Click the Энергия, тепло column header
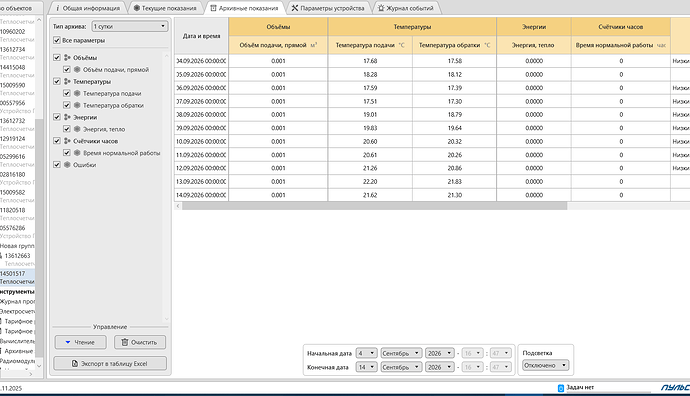The width and height of the screenshot is (690, 396). click(x=534, y=45)
